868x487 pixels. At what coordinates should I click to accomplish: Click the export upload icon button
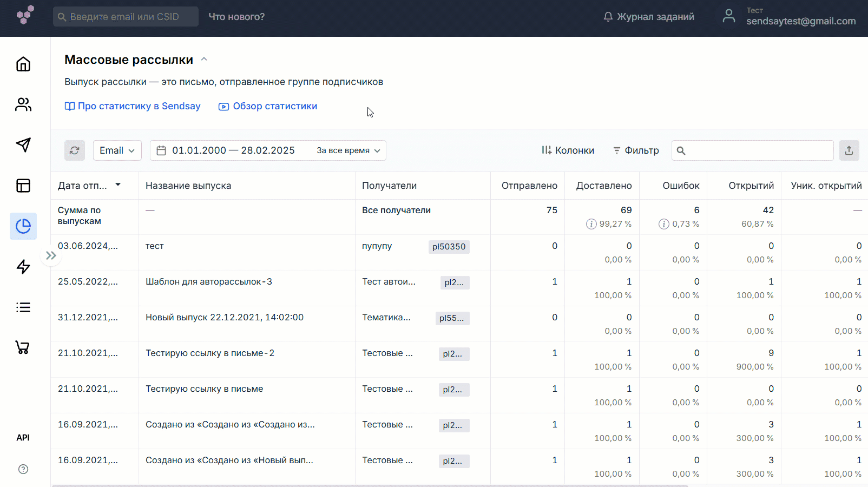pyautogui.click(x=849, y=150)
